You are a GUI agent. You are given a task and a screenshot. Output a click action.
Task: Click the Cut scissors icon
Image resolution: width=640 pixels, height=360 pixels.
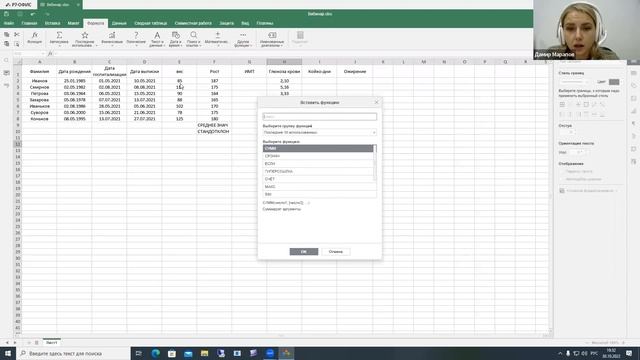17,35
